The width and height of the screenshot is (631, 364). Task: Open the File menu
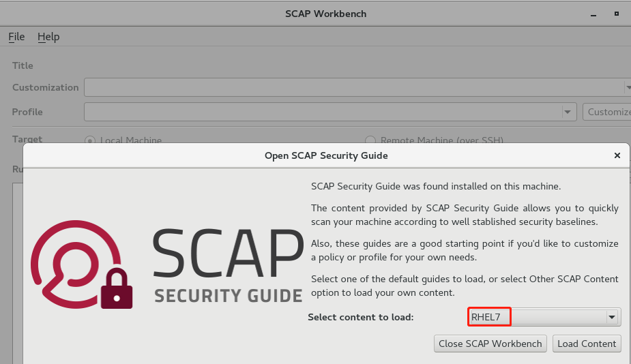click(x=16, y=37)
